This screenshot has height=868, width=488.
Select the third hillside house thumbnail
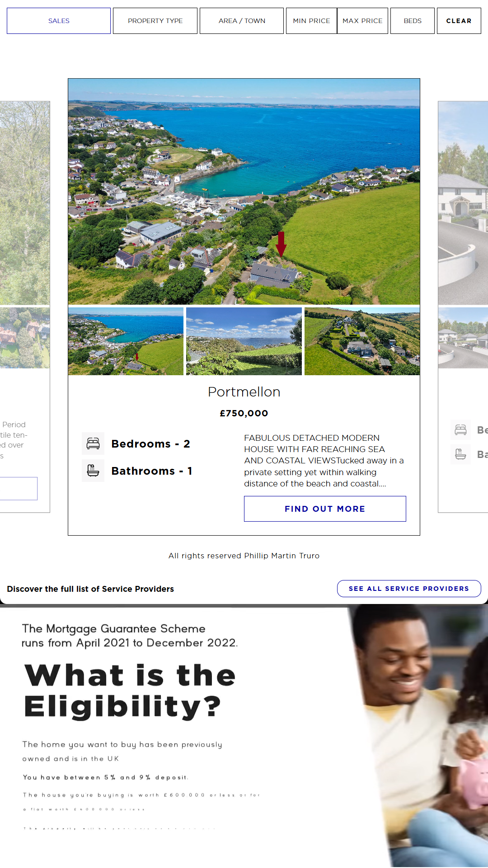coord(362,341)
